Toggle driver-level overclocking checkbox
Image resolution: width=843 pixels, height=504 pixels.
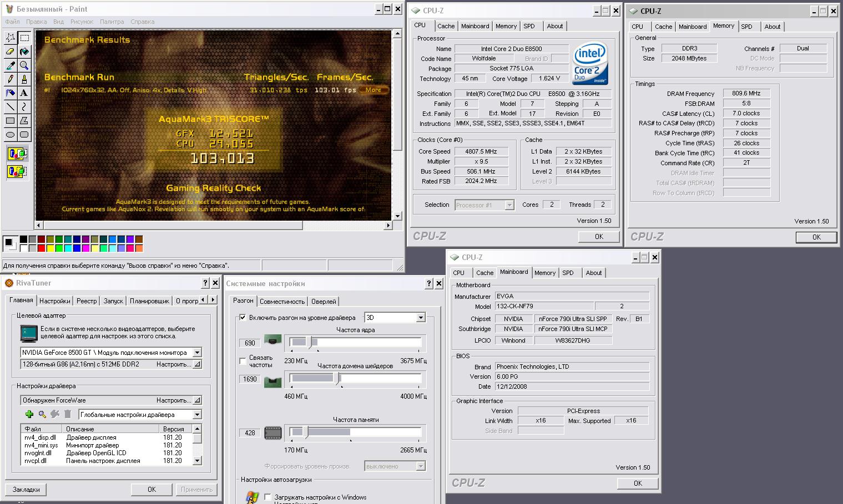pyautogui.click(x=243, y=318)
